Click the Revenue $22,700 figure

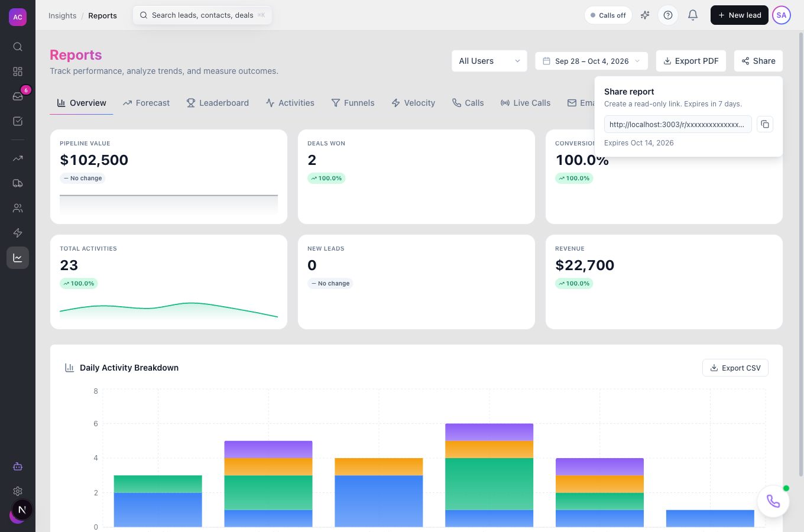tap(585, 265)
